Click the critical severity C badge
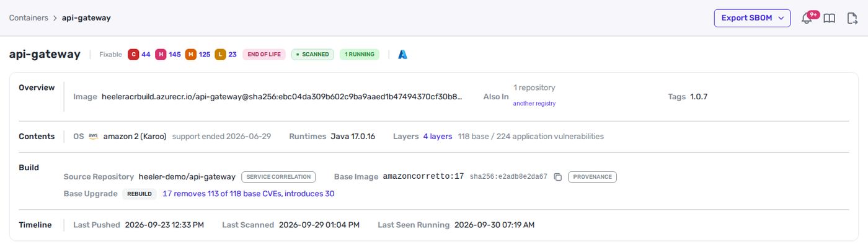The width and height of the screenshot is (868, 244). (x=133, y=55)
